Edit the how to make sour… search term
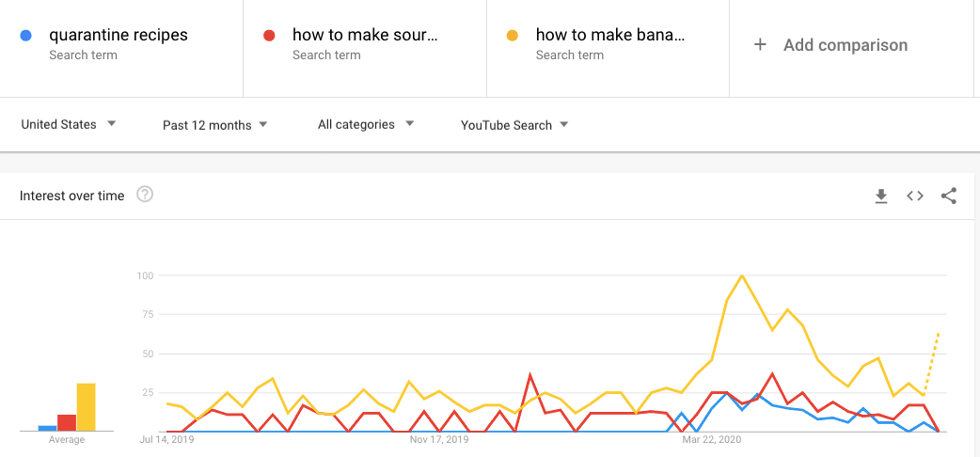Image resolution: width=980 pixels, height=457 pixels. click(x=365, y=36)
